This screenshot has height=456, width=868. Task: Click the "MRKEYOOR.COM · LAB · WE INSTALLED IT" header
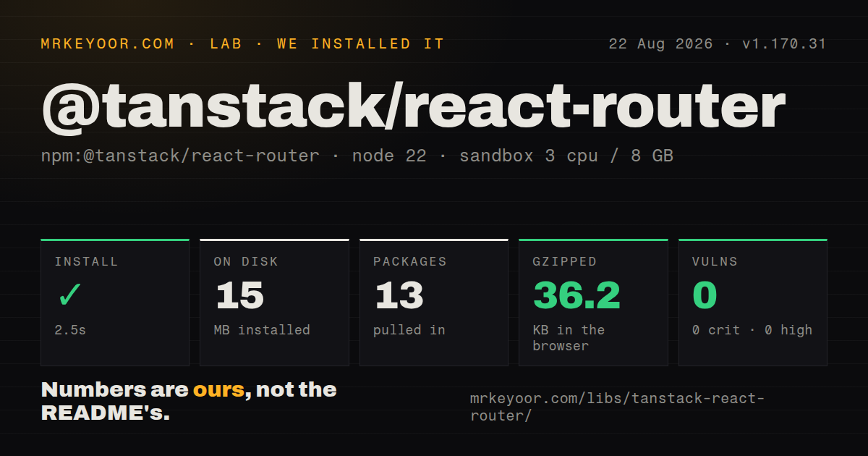click(243, 44)
